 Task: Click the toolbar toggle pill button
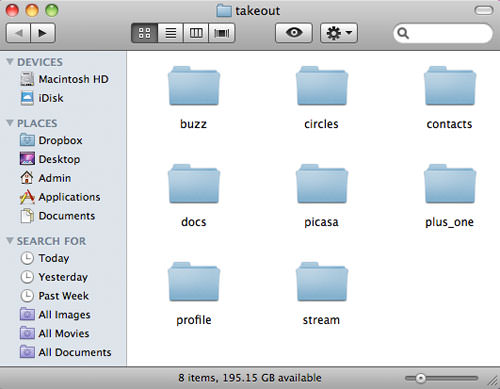[484, 10]
